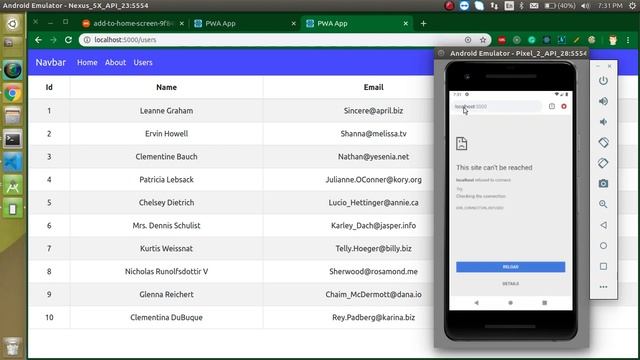This screenshot has height=360, width=640.
Task: Click the email Shanna@melissa.tv
Action: tap(373, 133)
